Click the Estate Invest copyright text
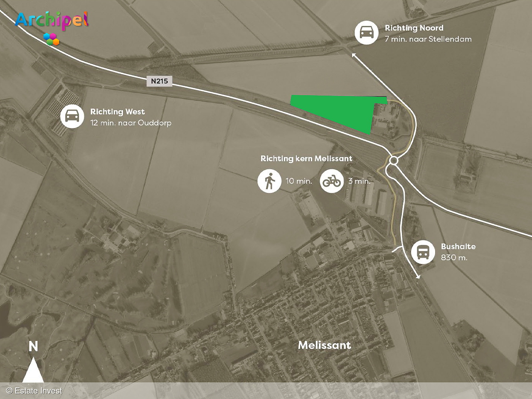 (34, 391)
